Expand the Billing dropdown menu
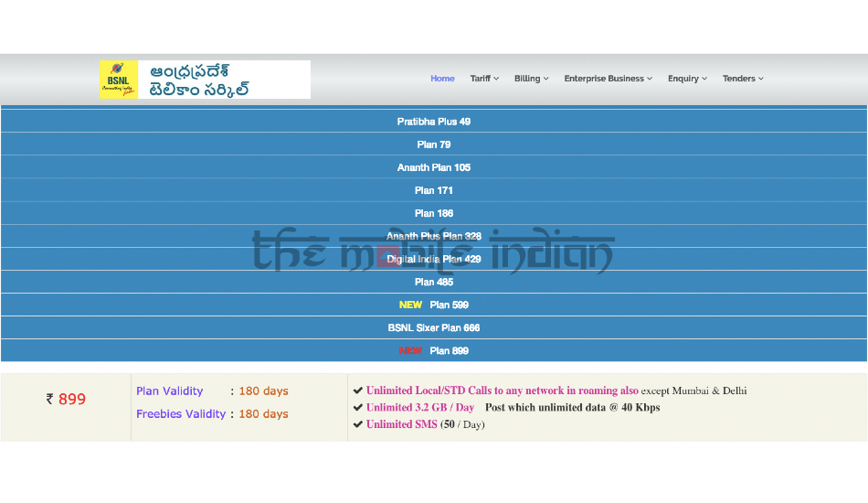868x503 pixels. [x=532, y=79]
